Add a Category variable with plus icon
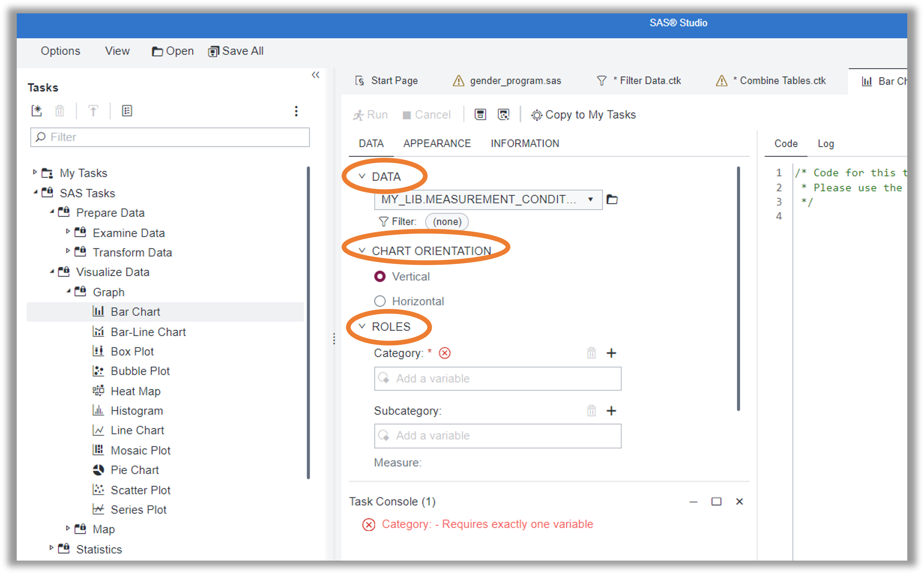This screenshot has height=574, width=924. (x=611, y=353)
